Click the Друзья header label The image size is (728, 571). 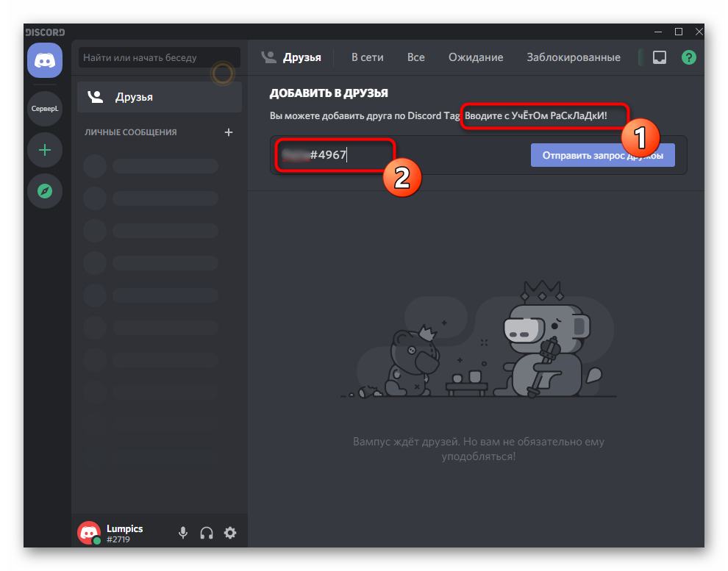tap(301, 57)
